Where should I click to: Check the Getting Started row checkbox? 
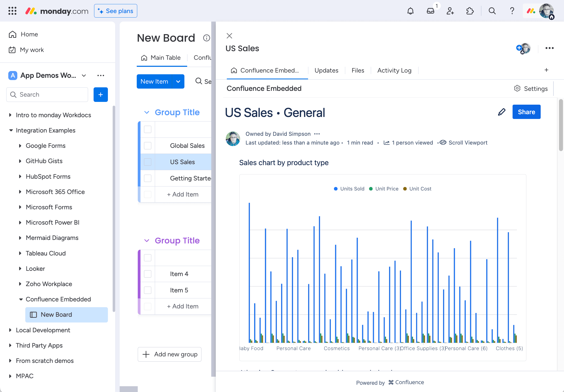click(148, 178)
